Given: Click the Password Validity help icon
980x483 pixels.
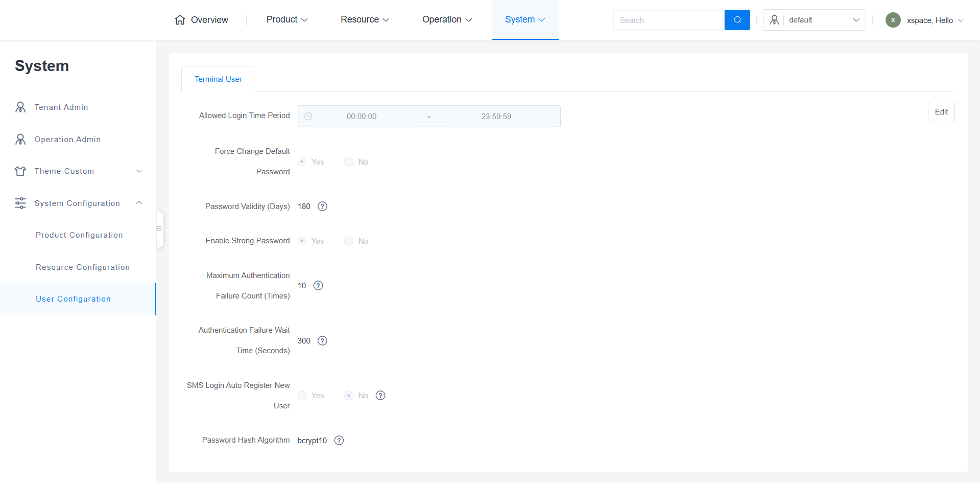Looking at the screenshot, I should [x=322, y=206].
